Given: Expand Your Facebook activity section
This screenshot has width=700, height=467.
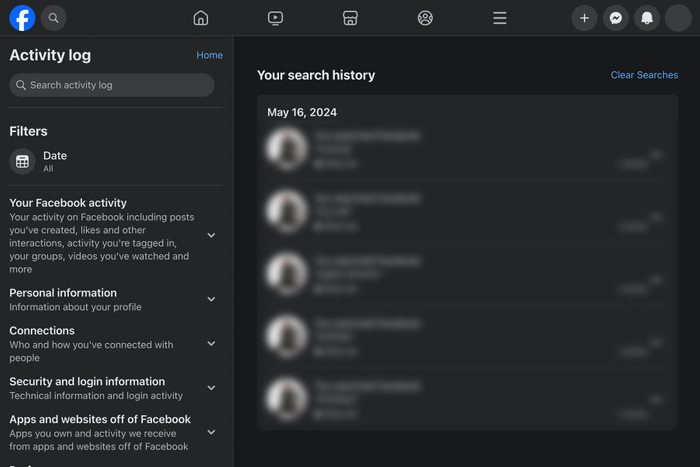Looking at the screenshot, I should pyautogui.click(x=211, y=236).
